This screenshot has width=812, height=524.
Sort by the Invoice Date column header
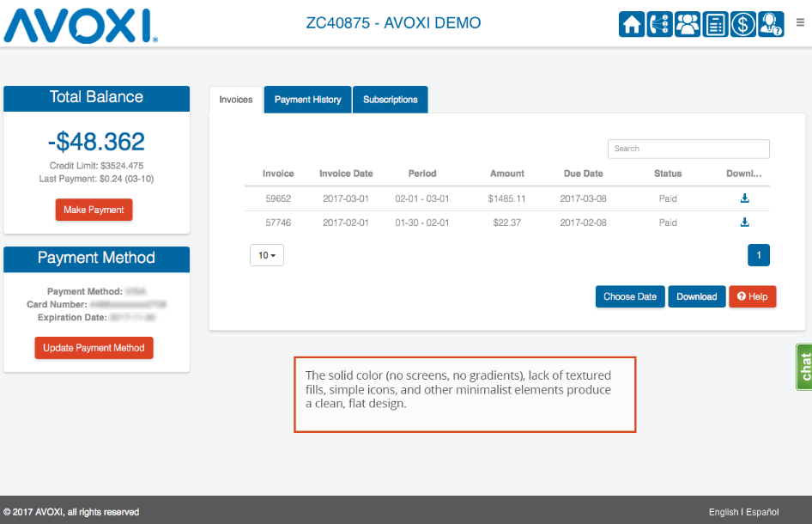[x=346, y=174]
